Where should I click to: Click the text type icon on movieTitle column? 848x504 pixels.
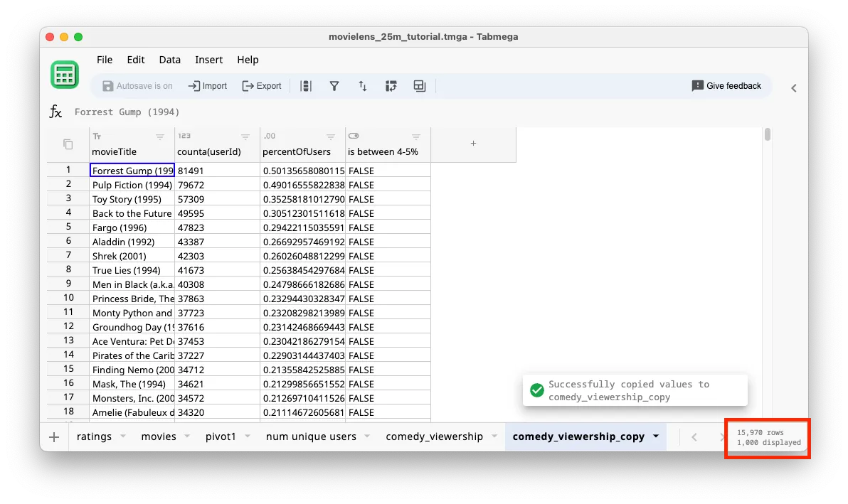(x=96, y=136)
